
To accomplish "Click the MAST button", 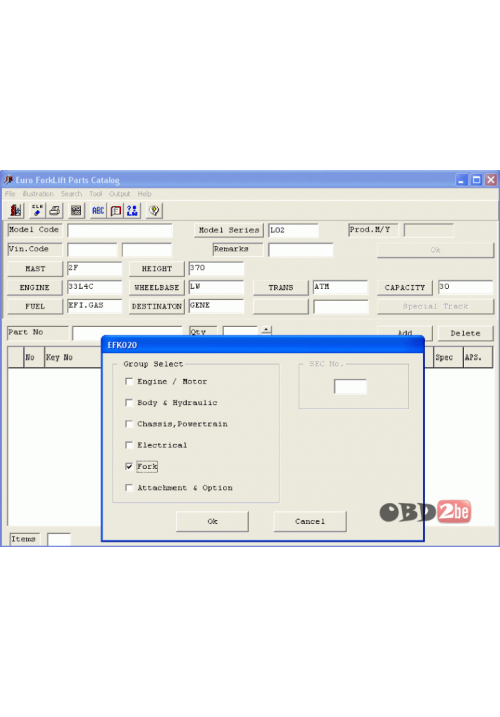I will pos(35,269).
